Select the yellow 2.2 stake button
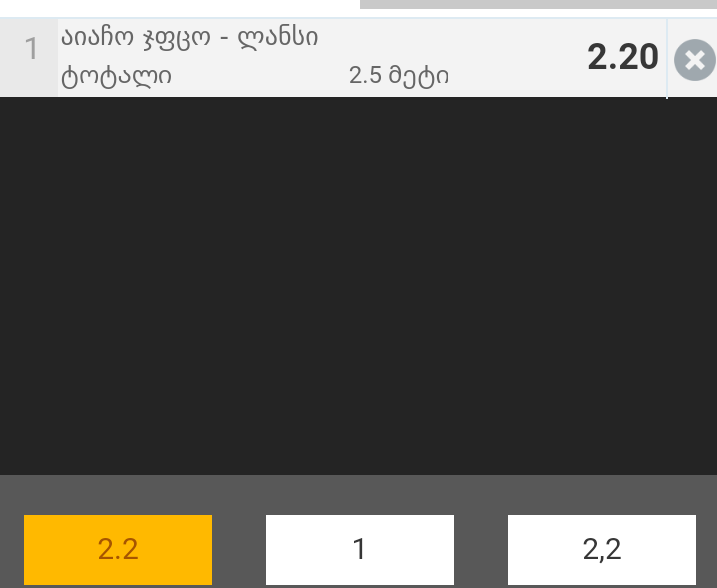Image resolution: width=717 pixels, height=588 pixels. tap(118, 550)
